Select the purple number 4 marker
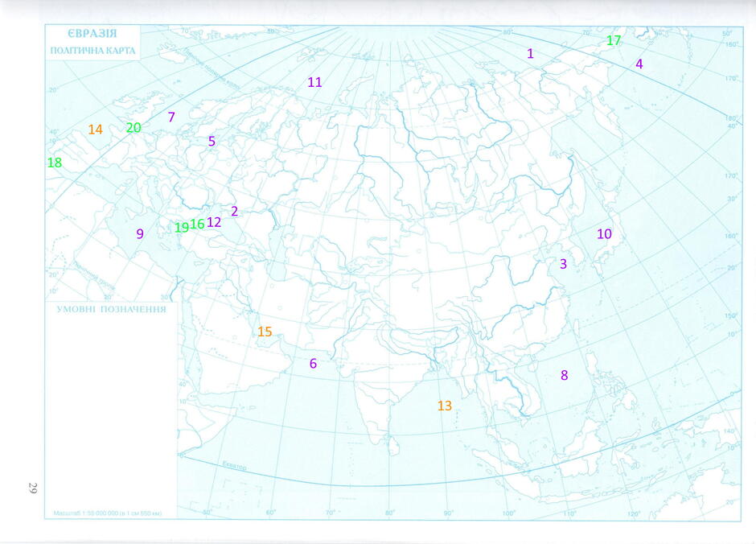 point(639,64)
